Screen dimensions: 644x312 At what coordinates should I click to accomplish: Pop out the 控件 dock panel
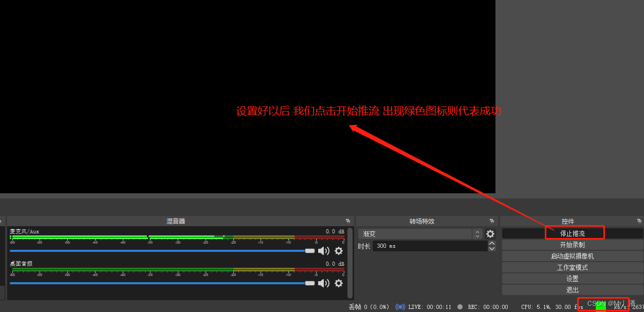coord(639,221)
